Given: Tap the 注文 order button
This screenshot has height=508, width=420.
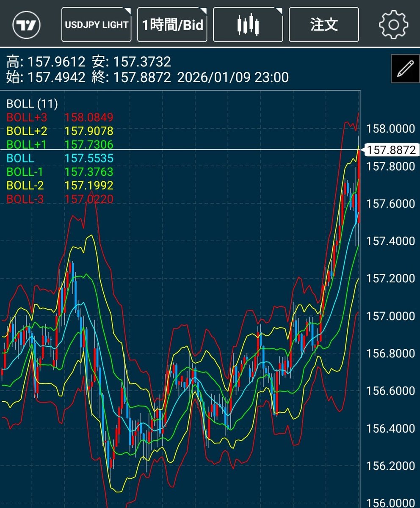Looking at the screenshot, I should pos(324,25).
